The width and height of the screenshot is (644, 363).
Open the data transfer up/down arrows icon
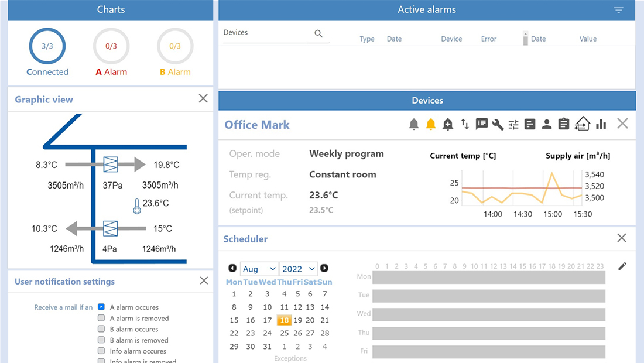click(x=465, y=124)
